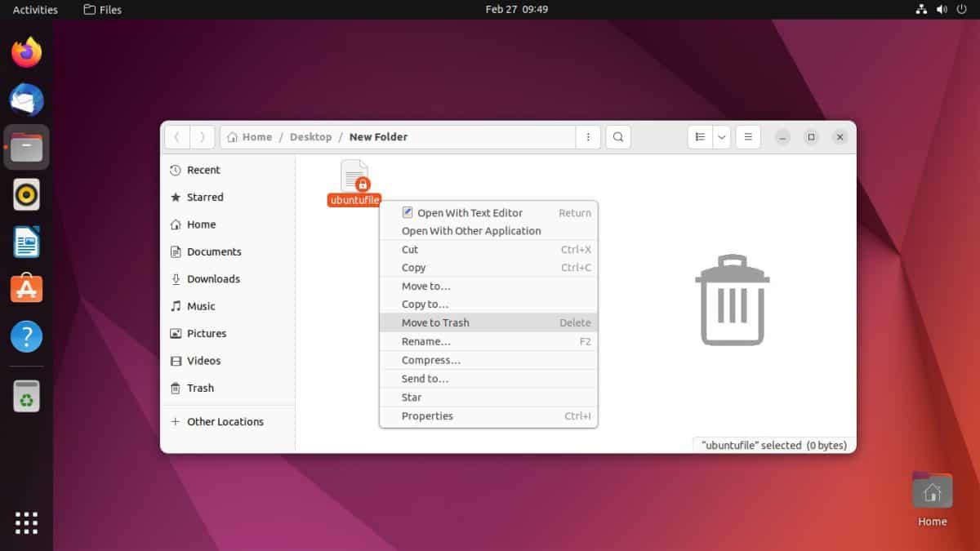
Task: Click the date and time clock
Action: pyautogui.click(x=516, y=10)
